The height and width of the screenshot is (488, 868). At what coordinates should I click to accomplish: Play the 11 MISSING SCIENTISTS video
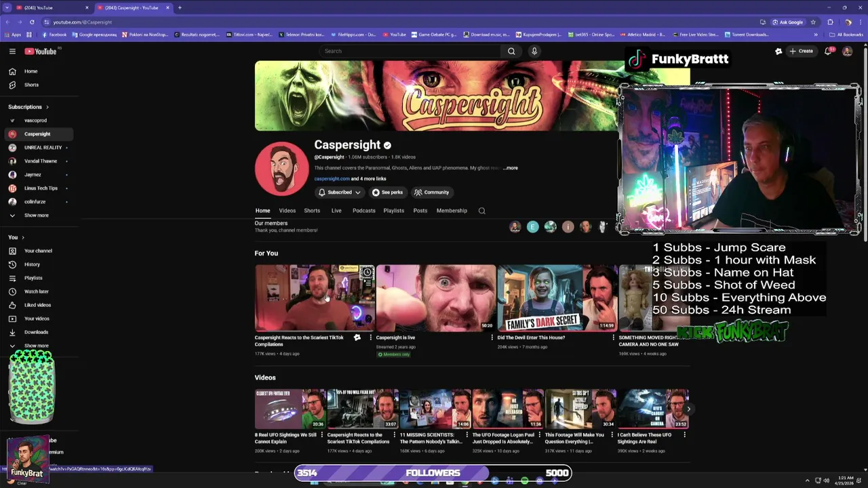pos(435,409)
